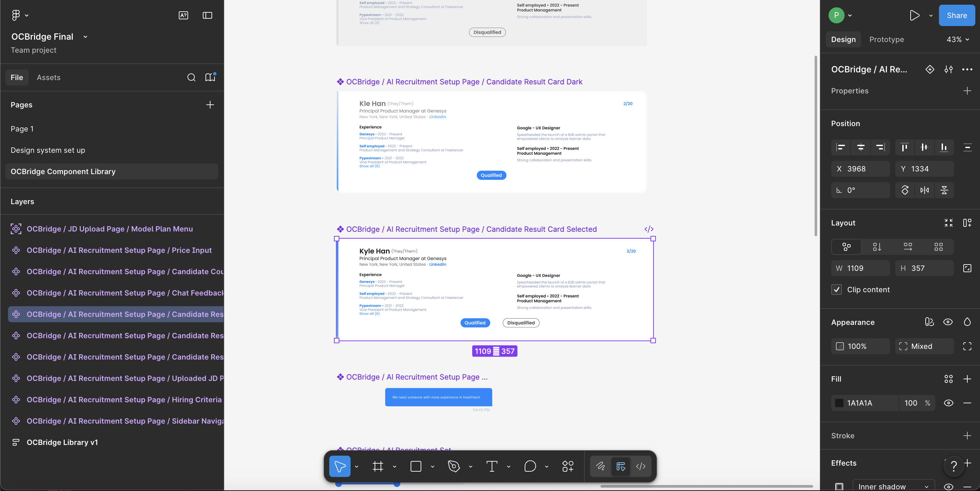
Task: Expand the OCBridge Final file name menu
Action: (85, 37)
